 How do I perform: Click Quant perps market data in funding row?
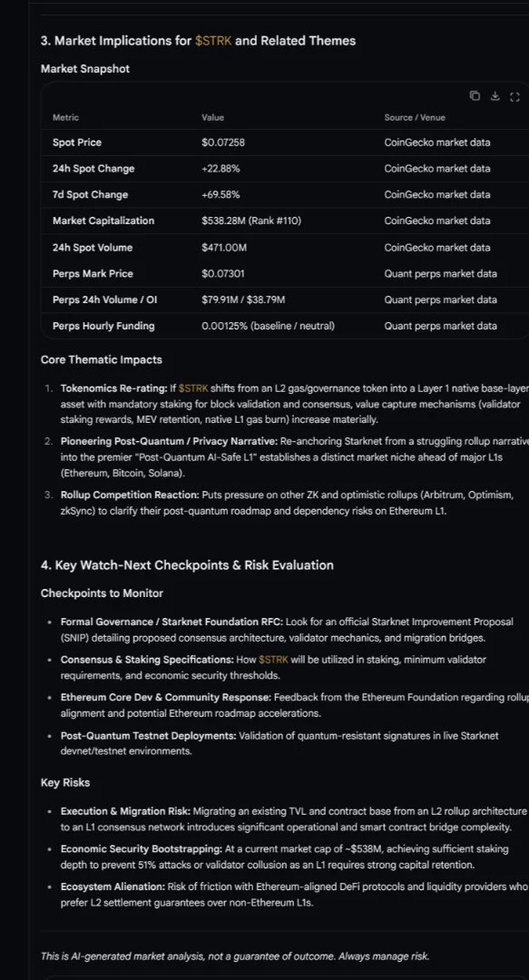(x=441, y=326)
